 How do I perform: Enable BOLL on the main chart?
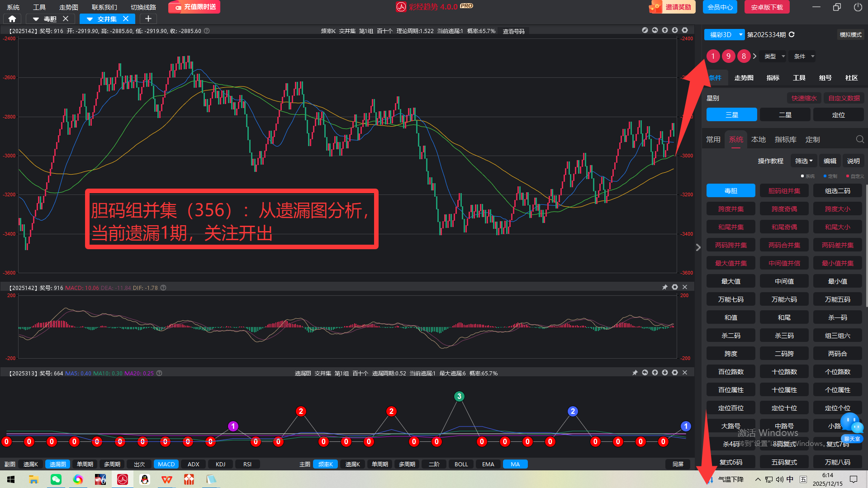click(461, 464)
